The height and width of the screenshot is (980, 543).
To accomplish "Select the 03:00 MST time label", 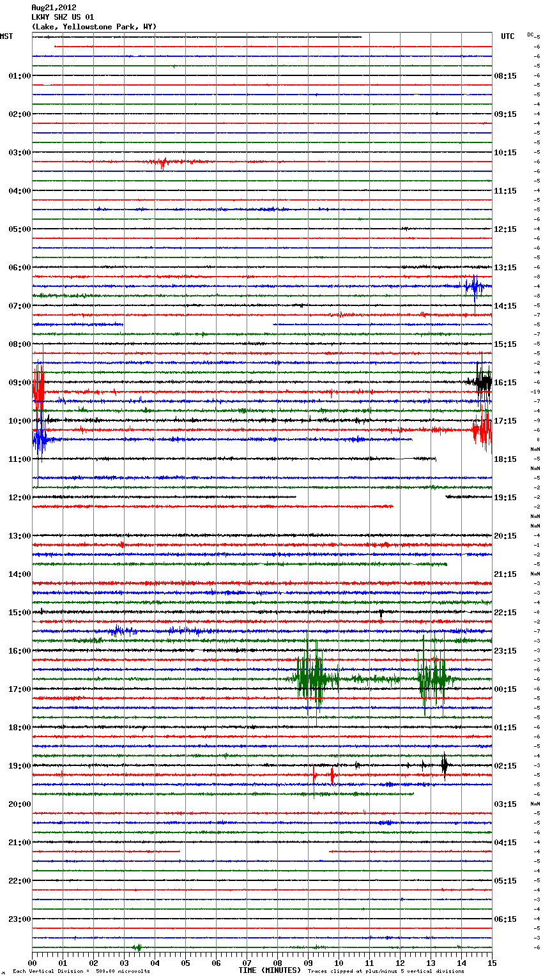I will pyautogui.click(x=19, y=153).
